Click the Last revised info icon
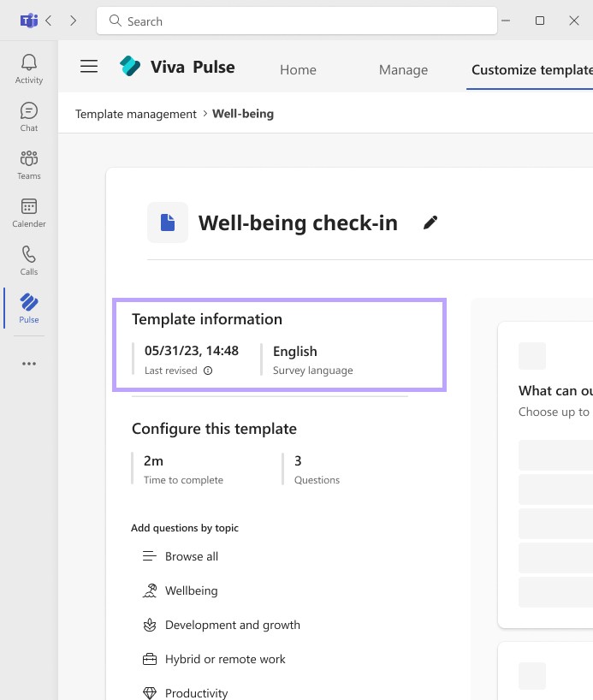593x700 pixels. click(x=208, y=371)
